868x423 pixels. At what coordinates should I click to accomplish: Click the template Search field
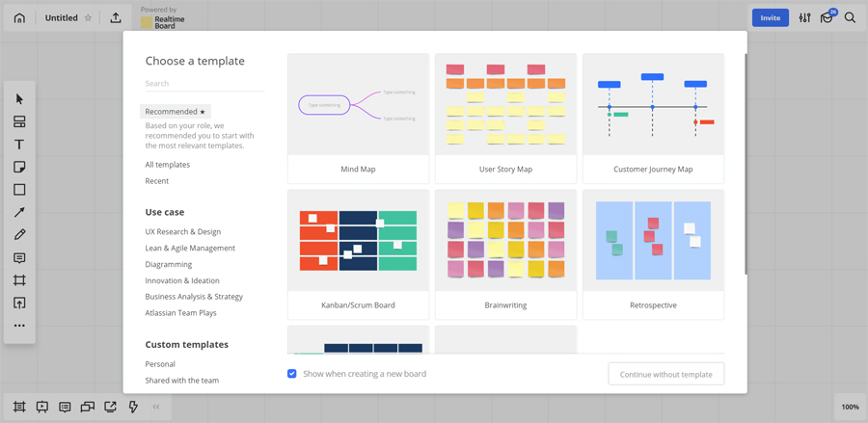tap(203, 84)
